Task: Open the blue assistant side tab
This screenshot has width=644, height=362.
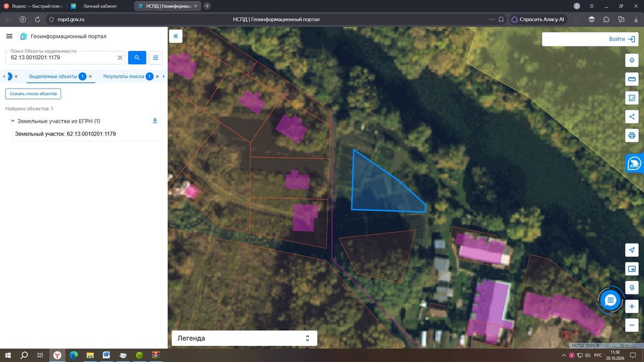Action: pyautogui.click(x=634, y=163)
